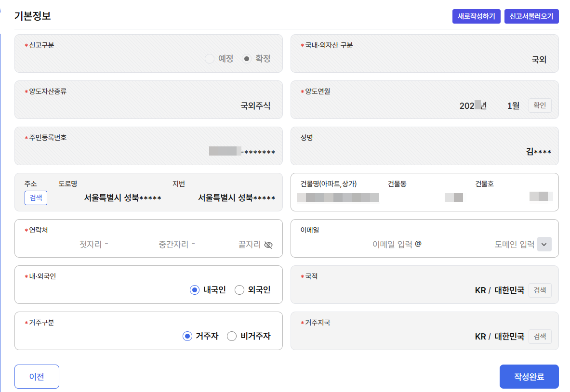Open the email domain dropdown
This screenshot has width=570, height=392.
point(544,244)
